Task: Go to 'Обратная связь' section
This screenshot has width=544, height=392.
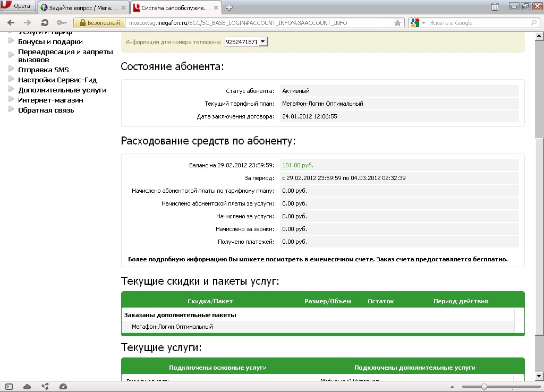Action: pyautogui.click(x=46, y=110)
